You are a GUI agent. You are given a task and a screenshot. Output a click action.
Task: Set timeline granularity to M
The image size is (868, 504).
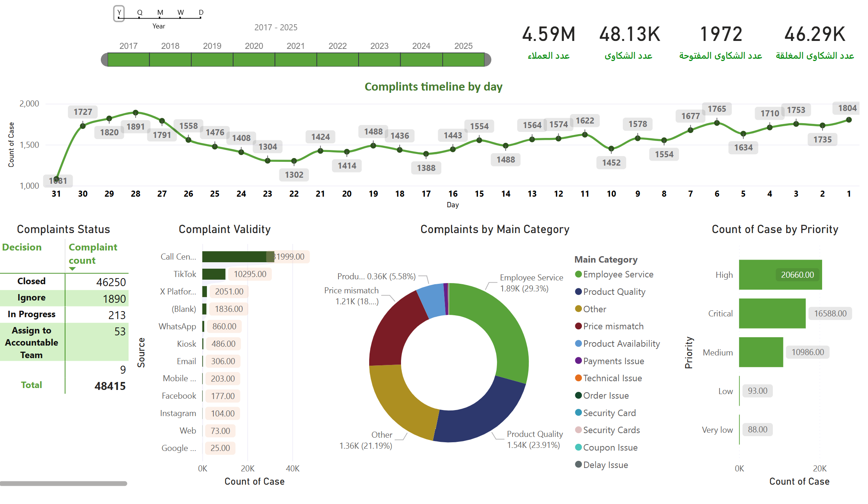[160, 13]
